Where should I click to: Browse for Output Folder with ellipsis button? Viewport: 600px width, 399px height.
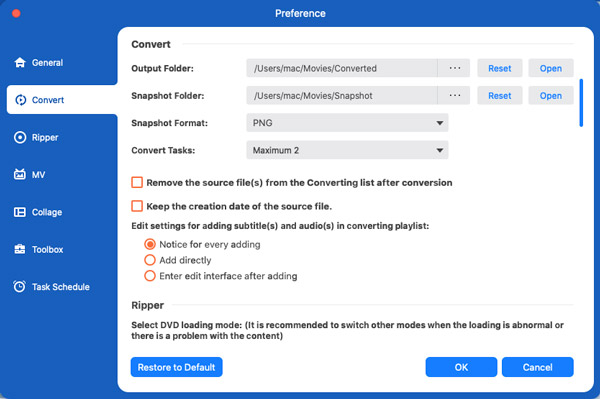[454, 68]
